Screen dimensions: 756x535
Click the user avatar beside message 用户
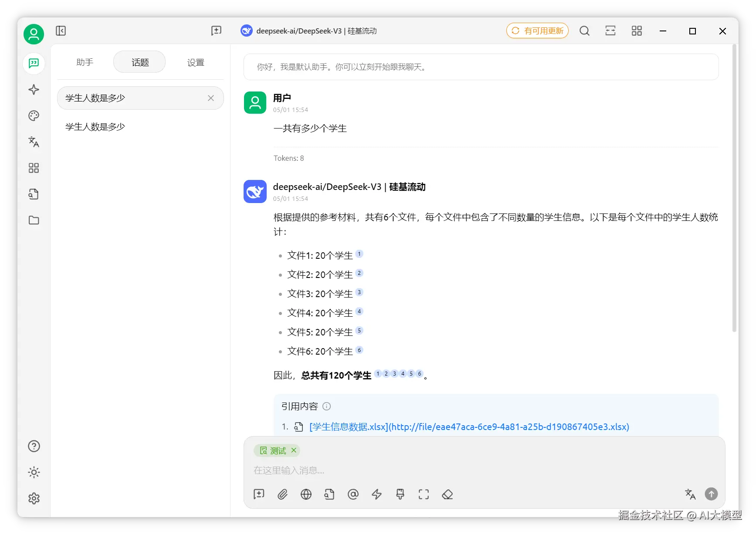coord(255,102)
